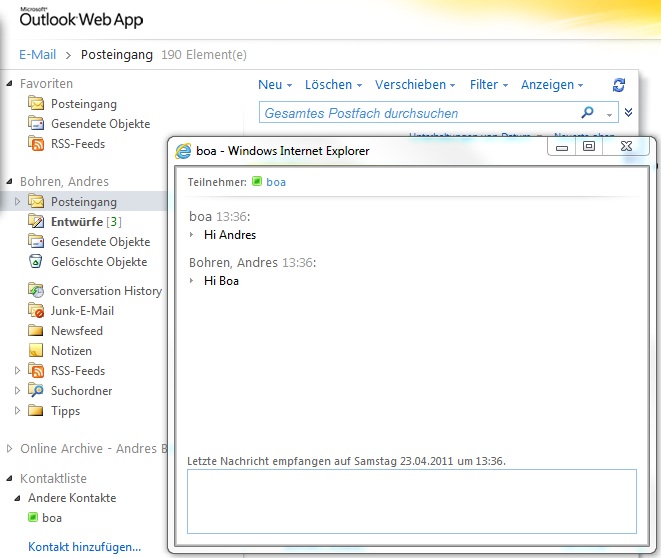Screen dimensions: 661x558
Task: Click the E-Mail breadcrumb link
Action: click(38, 54)
